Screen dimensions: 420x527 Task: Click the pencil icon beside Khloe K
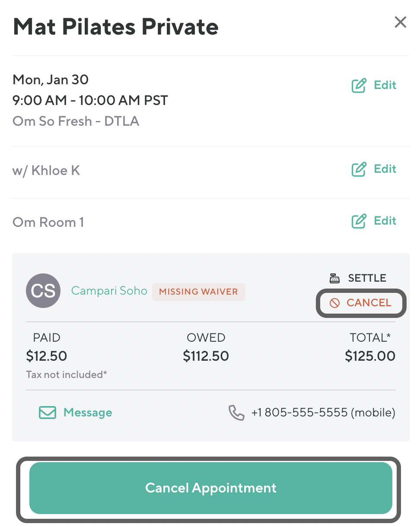coord(359,169)
